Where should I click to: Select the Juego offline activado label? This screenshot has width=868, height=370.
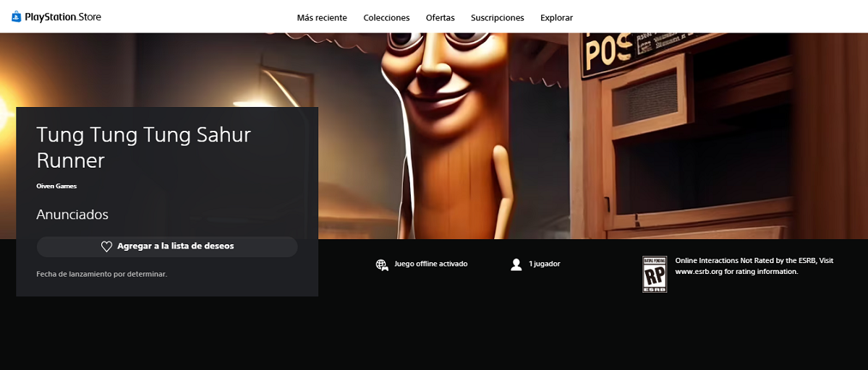point(430,264)
